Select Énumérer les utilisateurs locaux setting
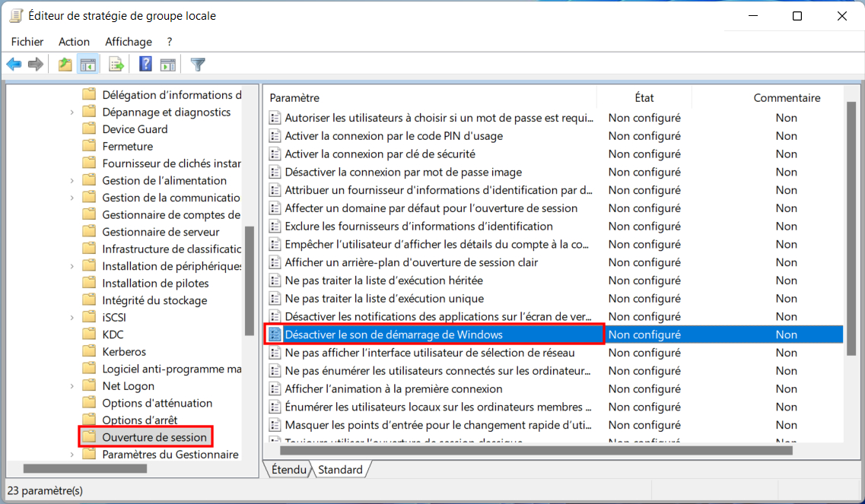The image size is (865, 504). coord(438,407)
